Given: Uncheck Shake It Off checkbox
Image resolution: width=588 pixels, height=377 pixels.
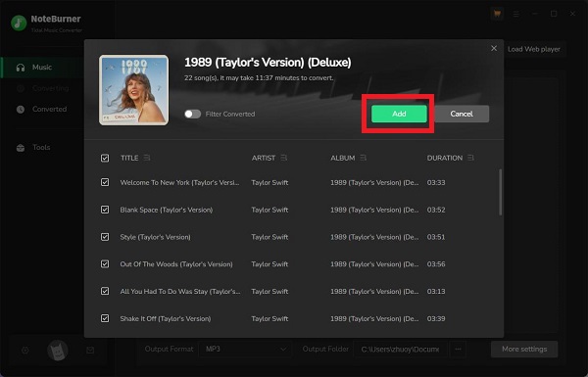Looking at the screenshot, I should point(105,318).
